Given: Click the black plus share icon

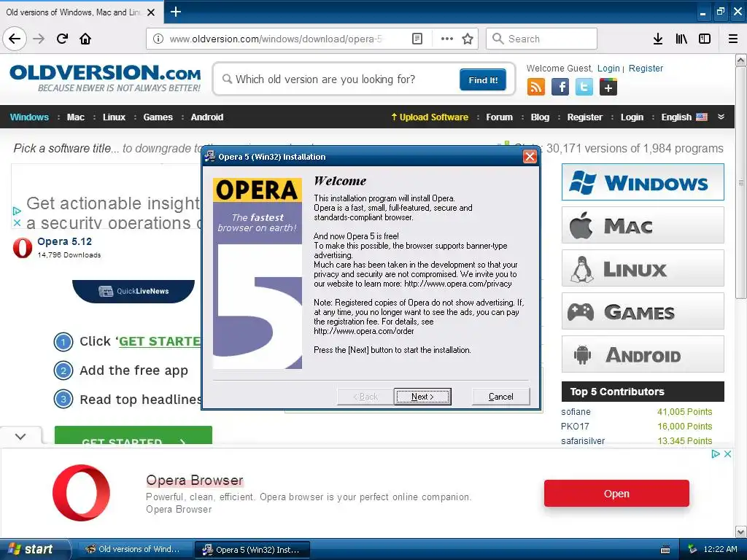Looking at the screenshot, I should (x=608, y=87).
